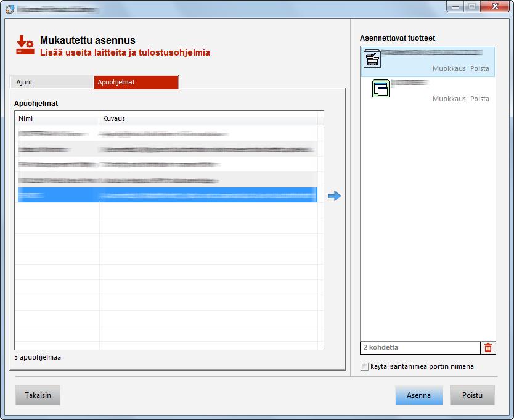Select the highlighted fifth utility row
The width and height of the screenshot is (514, 420).
(167, 195)
